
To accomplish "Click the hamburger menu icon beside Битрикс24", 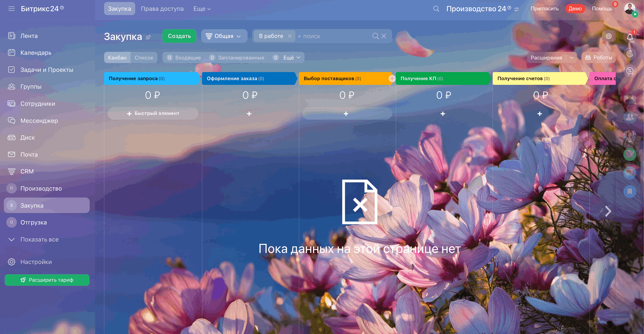I will (x=11, y=9).
